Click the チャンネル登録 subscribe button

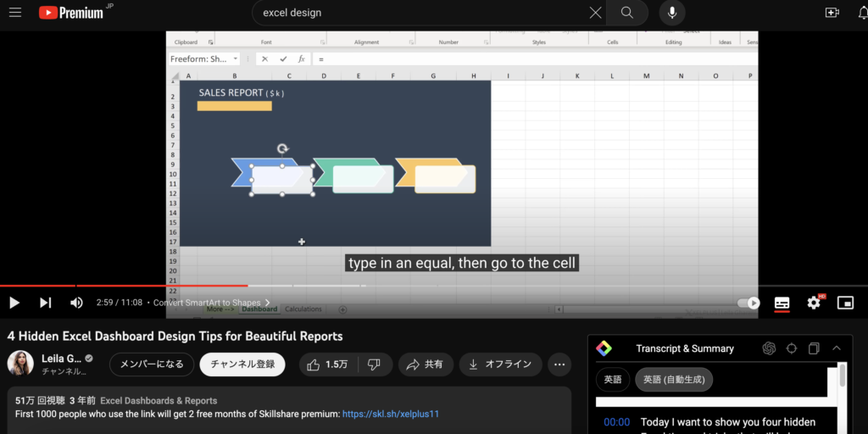pyautogui.click(x=242, y=364)
